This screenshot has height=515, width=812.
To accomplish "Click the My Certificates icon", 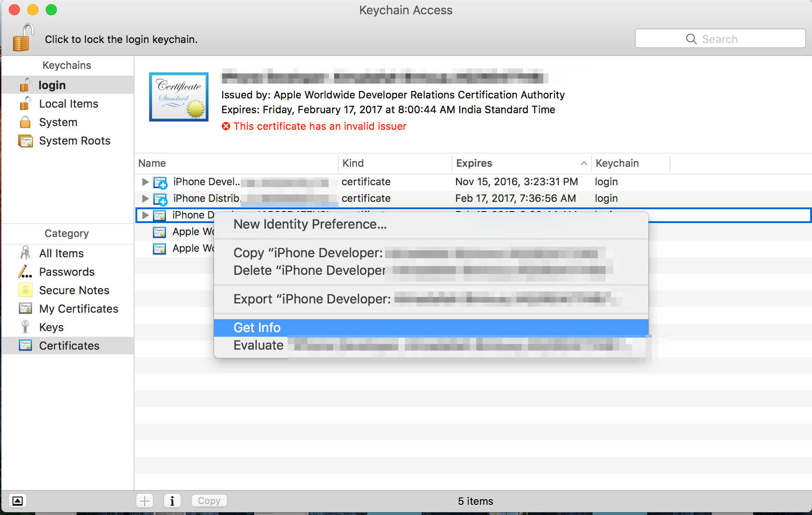I will [x=25, y=308].
